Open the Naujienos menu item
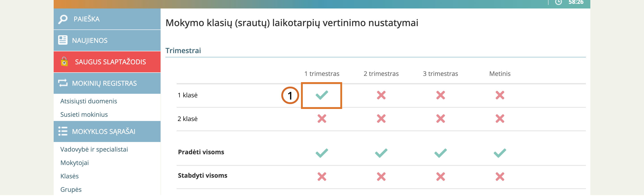644x196 pixels. click(x=90, y=40)
